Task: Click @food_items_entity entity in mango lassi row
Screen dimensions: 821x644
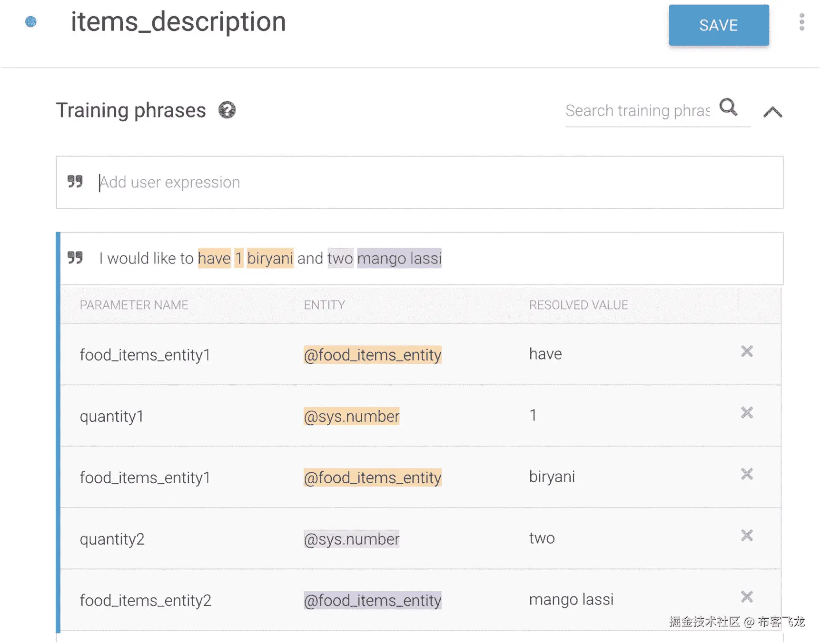Action: click(373, 600)
